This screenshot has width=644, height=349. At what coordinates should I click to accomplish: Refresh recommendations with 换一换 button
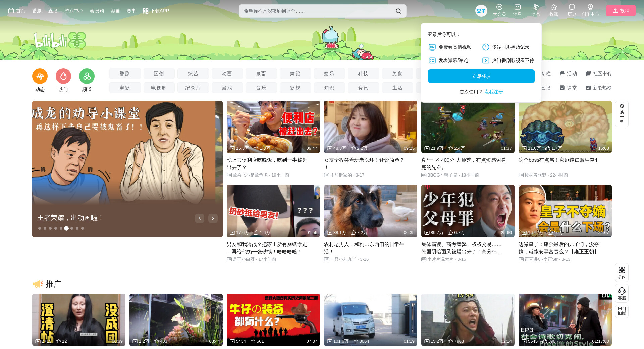tap(622, 114)
